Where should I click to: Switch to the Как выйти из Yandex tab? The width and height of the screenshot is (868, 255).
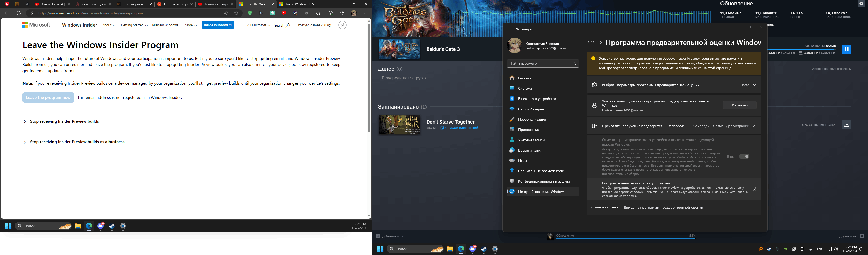[x=175, y=4]
